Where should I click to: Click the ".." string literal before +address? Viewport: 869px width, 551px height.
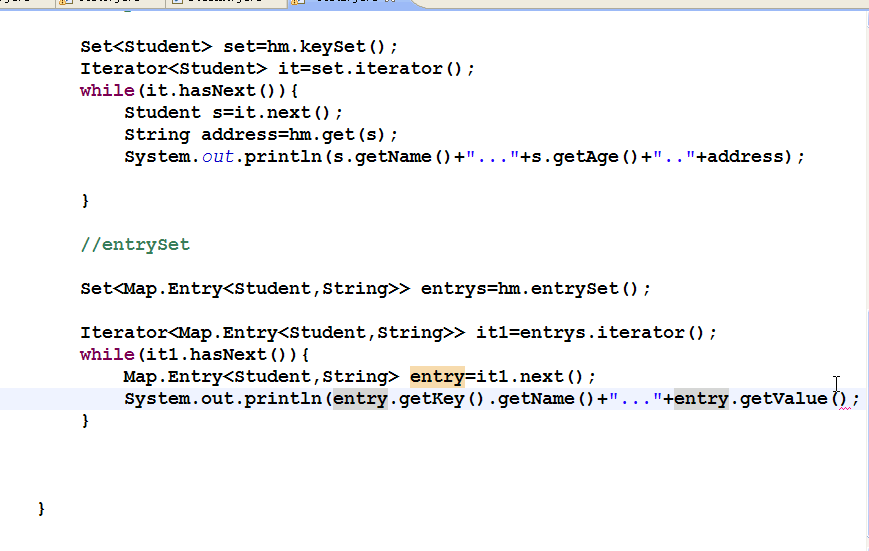pos(674,156)
